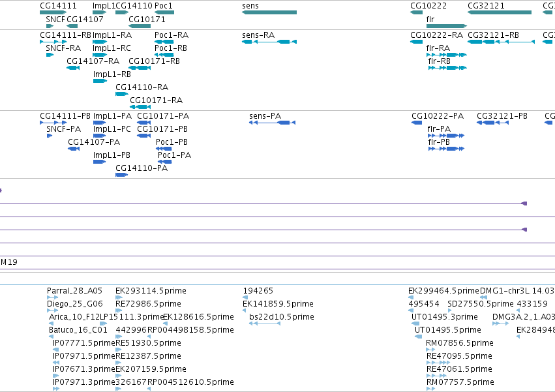The height and width of the screenshot is (392, 555).
Task: Click the ImpL1-PB protein label
Action: pos(112,155)
